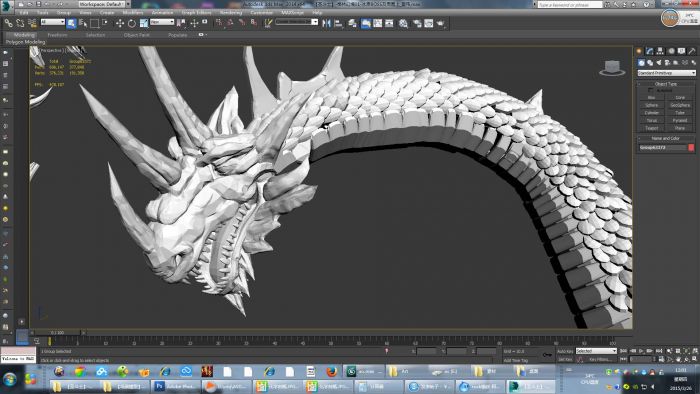Activate the Select and Move tool
This screenshot has width=700, height=394.
(120, 23)
